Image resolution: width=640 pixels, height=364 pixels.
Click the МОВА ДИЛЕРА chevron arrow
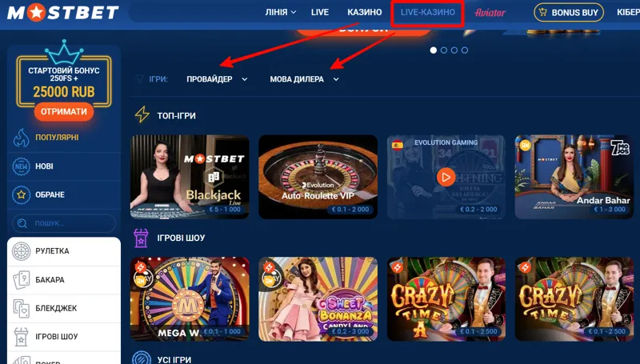coord(336,79)
